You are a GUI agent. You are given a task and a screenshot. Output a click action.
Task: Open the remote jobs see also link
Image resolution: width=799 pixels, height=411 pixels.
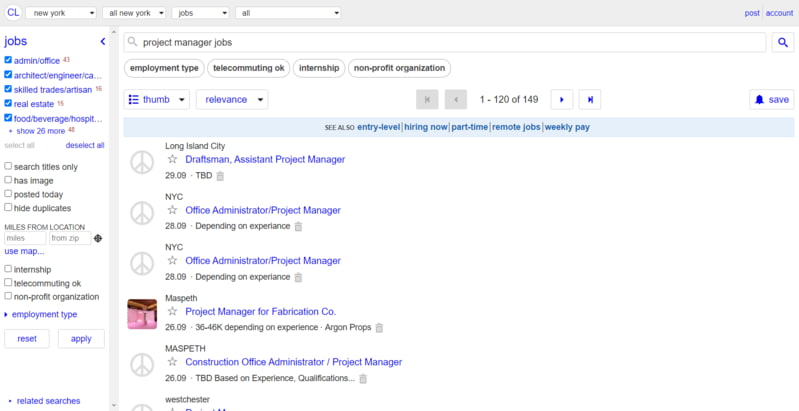[516, 127]
